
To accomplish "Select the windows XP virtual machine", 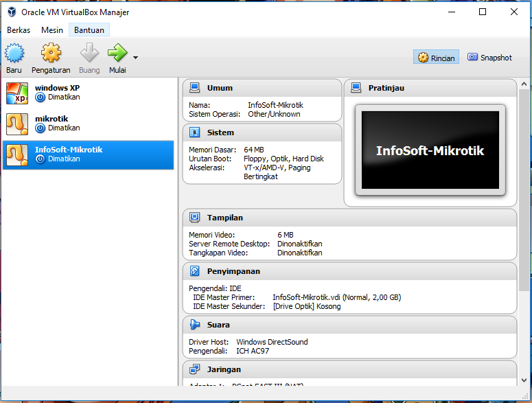I will point(89,93).
